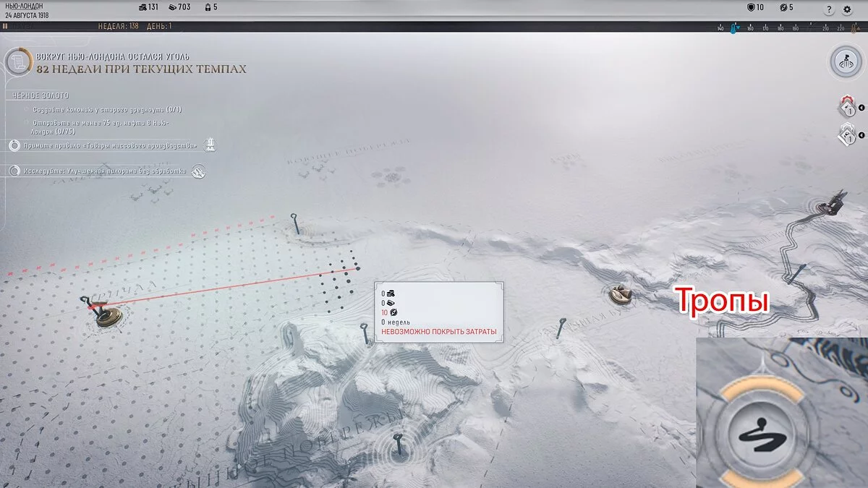This screenshot has height=488, width=868.
Task: Click the law icon beside mass-produced goods task
Action: [x=210, y=145]
